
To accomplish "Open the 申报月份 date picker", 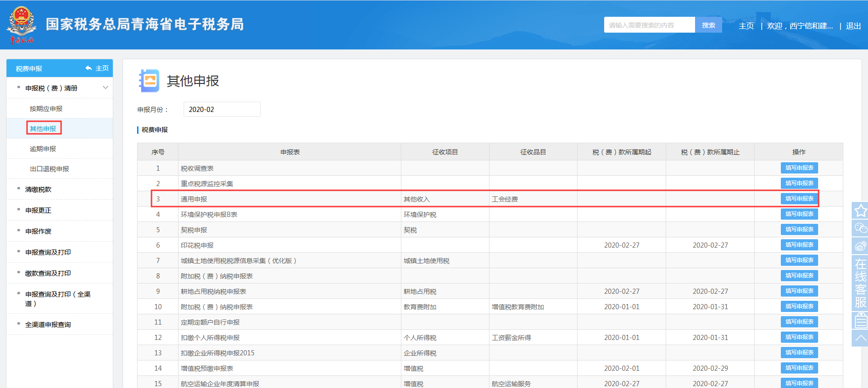I will 221,109.
